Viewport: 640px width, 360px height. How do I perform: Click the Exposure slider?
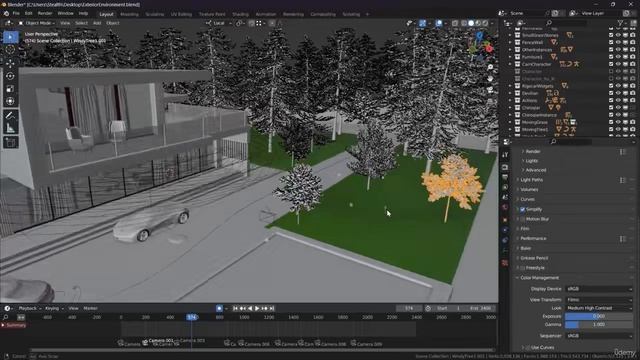[599, 316]
